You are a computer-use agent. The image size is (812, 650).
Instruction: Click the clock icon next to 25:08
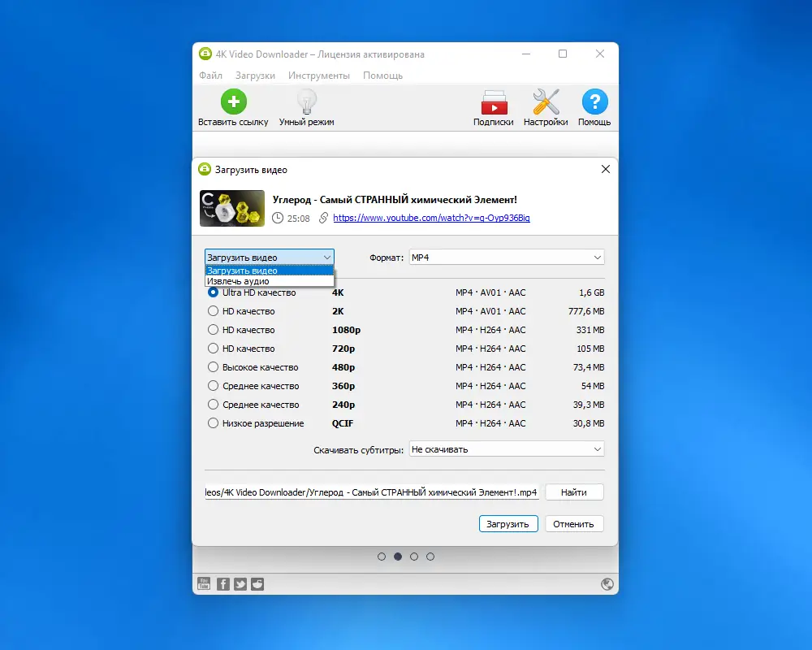278,218
